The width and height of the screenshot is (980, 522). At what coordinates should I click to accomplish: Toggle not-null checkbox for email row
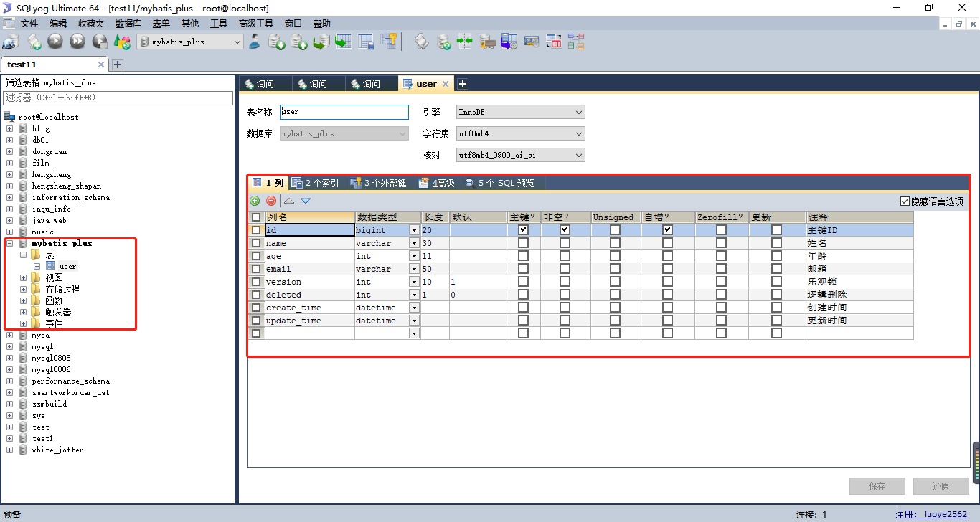[x=565, y=269]
